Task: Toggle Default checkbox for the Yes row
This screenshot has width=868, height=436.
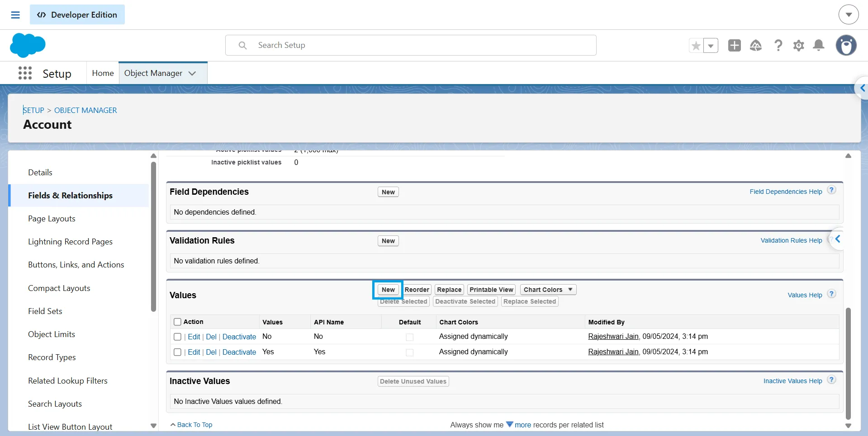Action: 410,352
